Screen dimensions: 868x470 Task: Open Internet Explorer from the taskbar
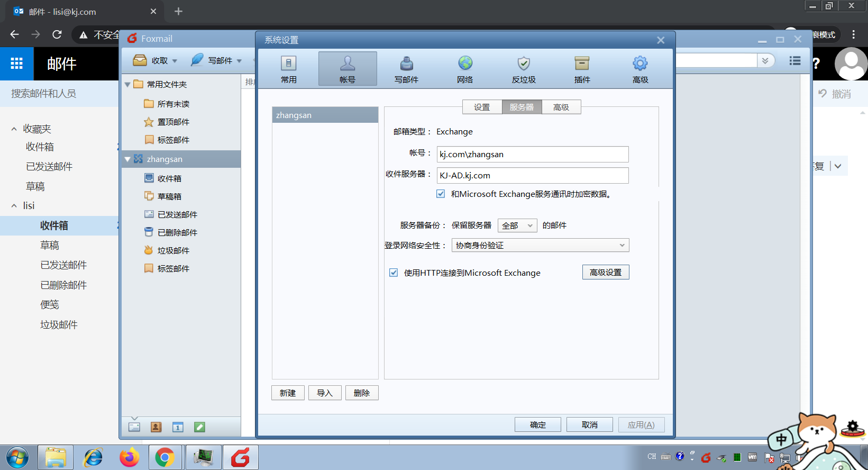tap(93, 457)
